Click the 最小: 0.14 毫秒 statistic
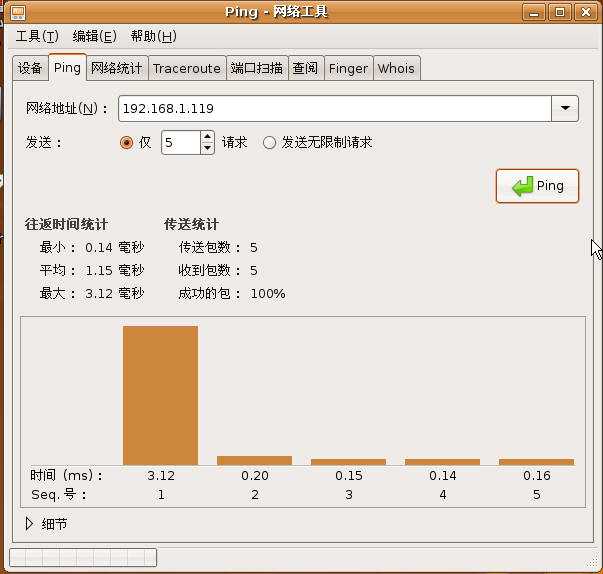Viewport: 603px width, 574px height. click(92, 247)
